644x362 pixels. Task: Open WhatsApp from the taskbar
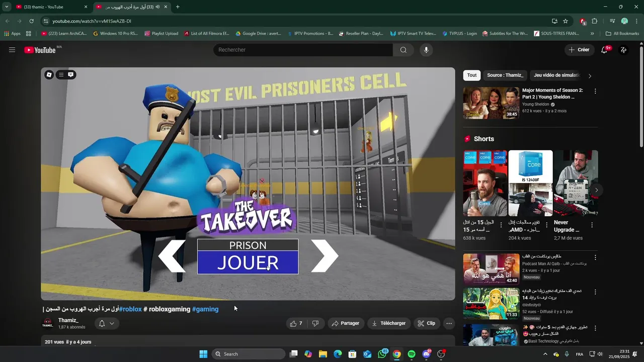click(x=382, y=354)
